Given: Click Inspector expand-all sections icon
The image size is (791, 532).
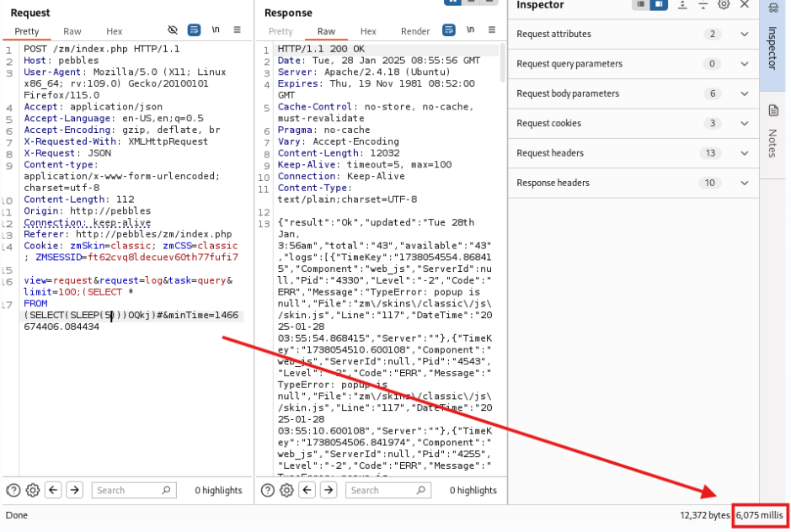Looking at the screenshot, I should pyautogui.click(x=682, y=4).
